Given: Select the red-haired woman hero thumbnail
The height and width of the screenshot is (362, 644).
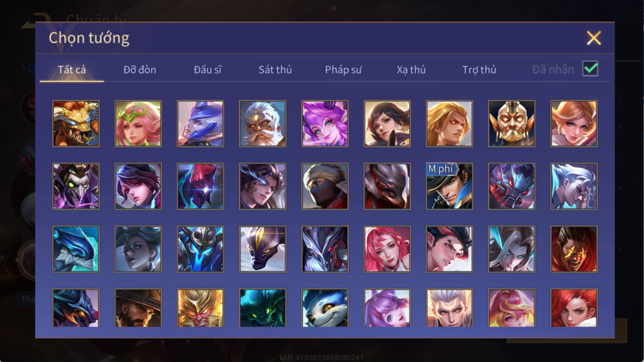Looking at the screenshot, I should [574, 308].
